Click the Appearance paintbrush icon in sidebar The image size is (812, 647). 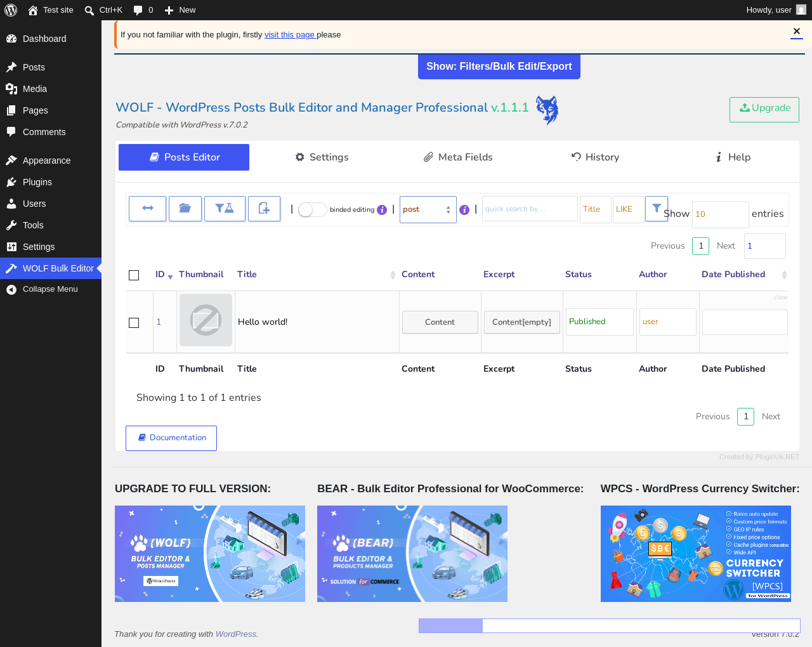click(x=11, y=160)
